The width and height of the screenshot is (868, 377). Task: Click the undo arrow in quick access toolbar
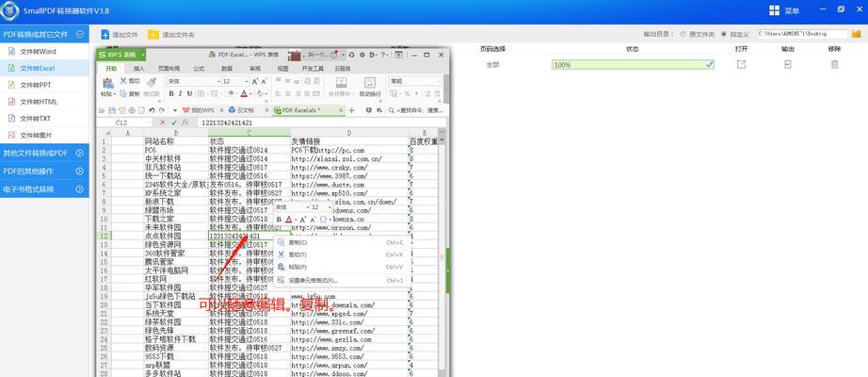(152, 110)
